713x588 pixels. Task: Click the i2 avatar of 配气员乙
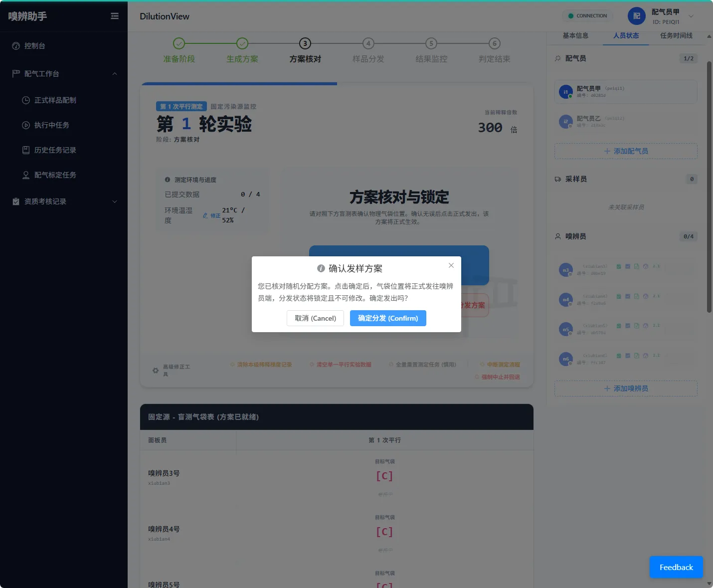566,122
